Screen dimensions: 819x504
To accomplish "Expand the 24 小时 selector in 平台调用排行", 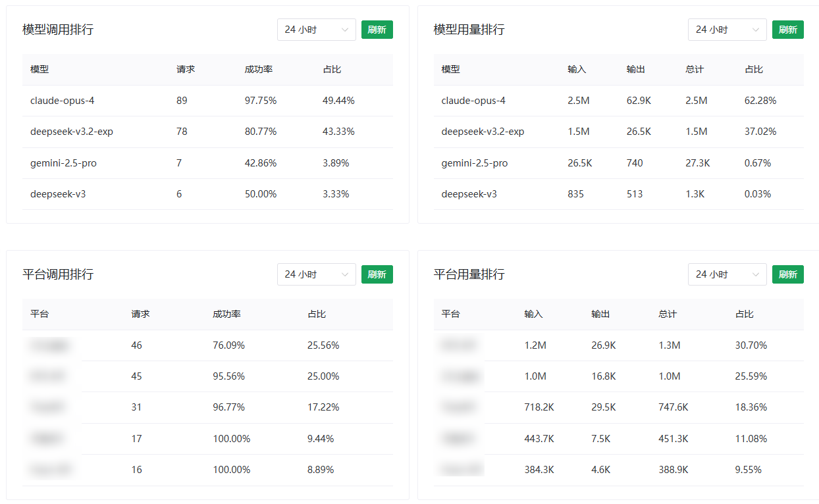I will [316, 274].
